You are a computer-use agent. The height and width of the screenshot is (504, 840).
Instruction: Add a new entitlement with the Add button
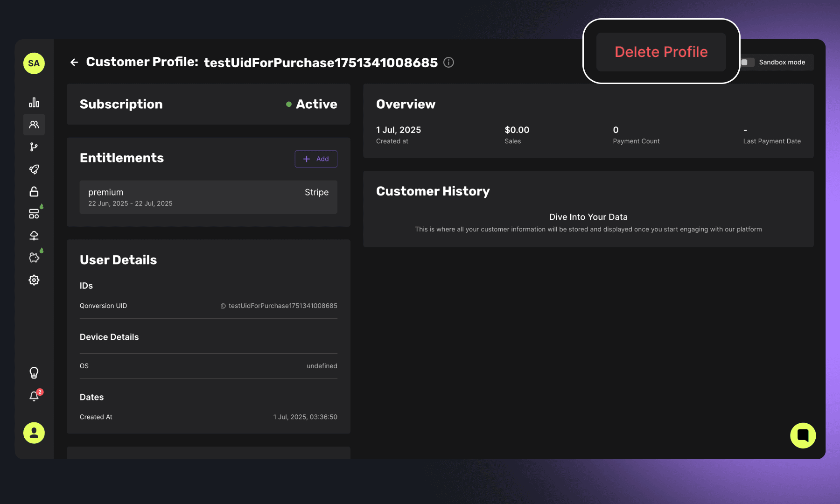tap(316, 159)
